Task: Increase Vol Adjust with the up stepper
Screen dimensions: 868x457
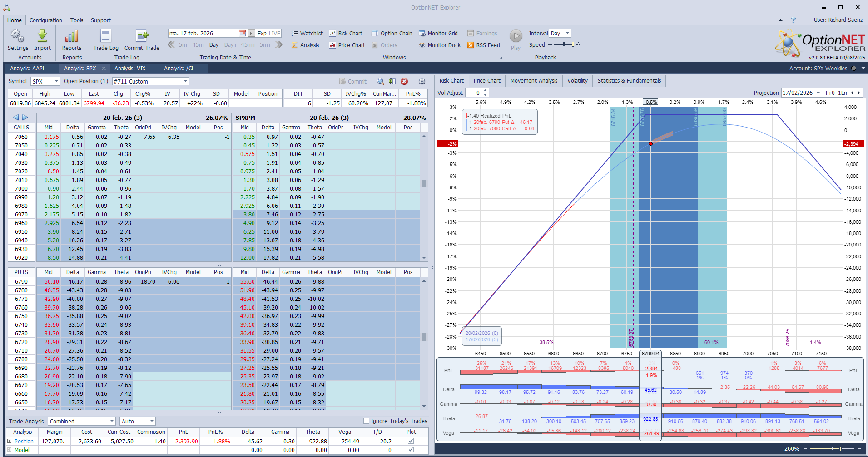Action: 486,91
